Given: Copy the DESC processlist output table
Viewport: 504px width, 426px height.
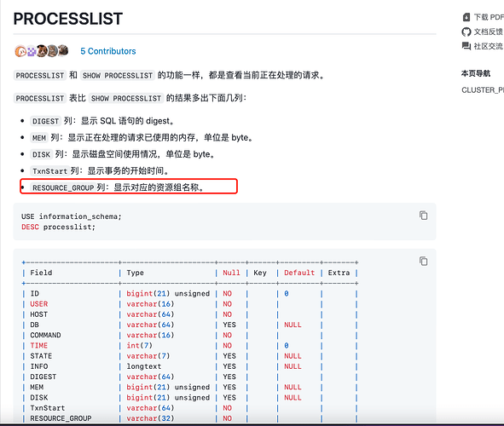Looking at the screenshot, I should [423, 261].
